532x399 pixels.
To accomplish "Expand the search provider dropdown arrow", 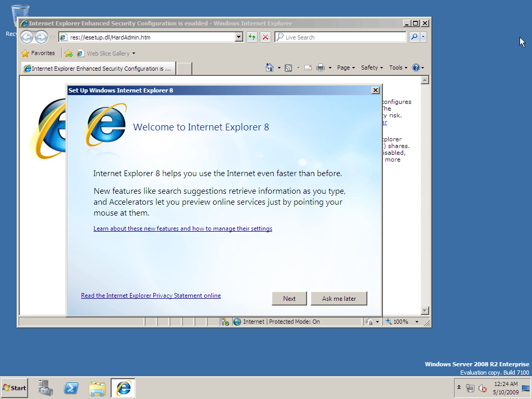I will (x=423, y=37).
